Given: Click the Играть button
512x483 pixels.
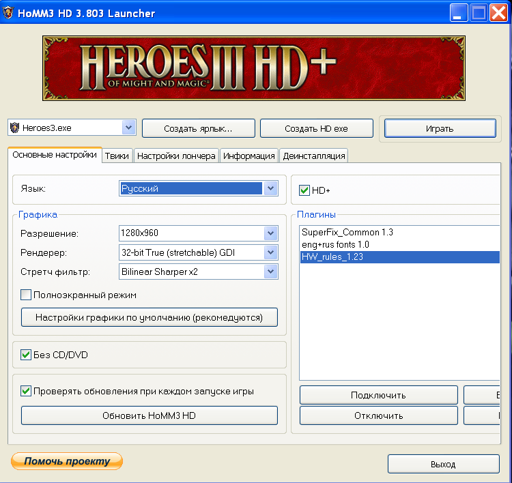Looking at the screenshot, I should tap(440, 129).
